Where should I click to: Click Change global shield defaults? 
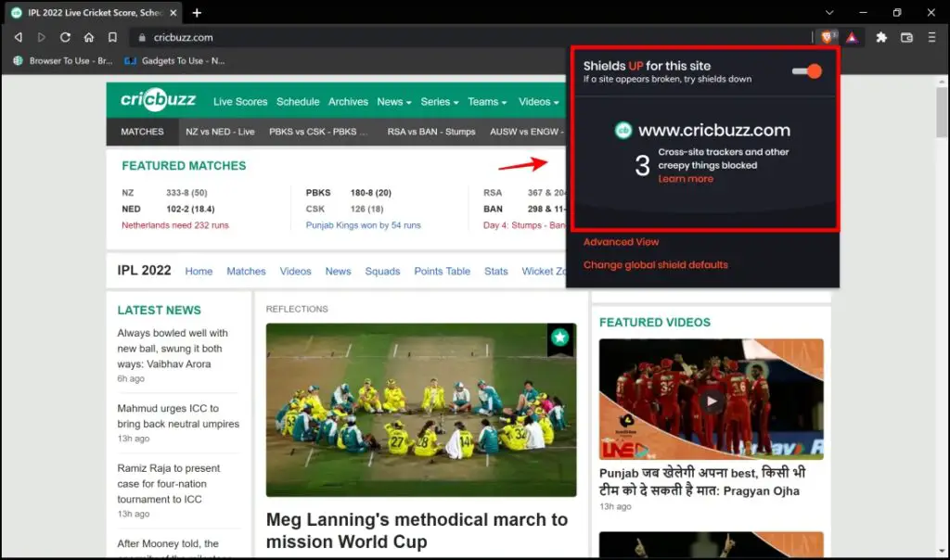656,265
